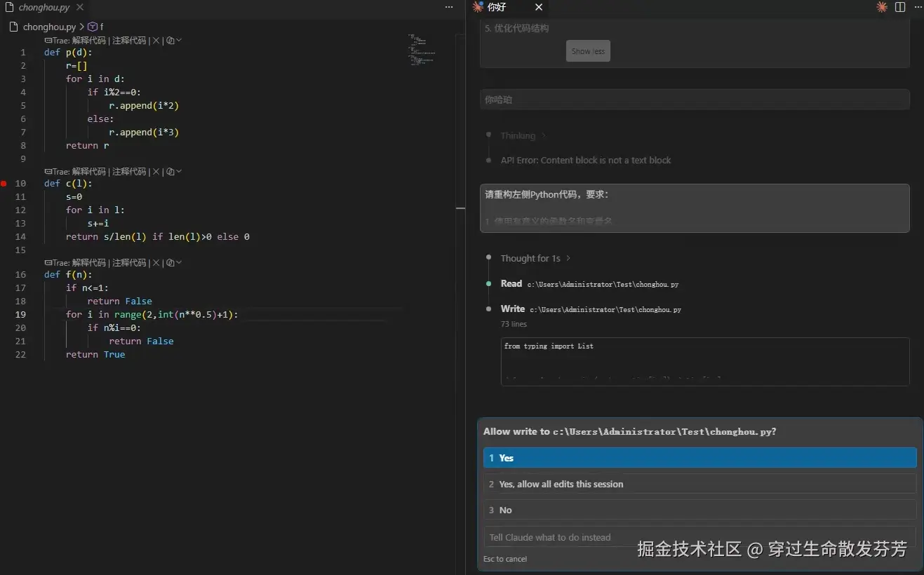This screenshot has width=924, height=575.
Task: Click the Trae icon above def p(d)
Action: pos(48,41)
